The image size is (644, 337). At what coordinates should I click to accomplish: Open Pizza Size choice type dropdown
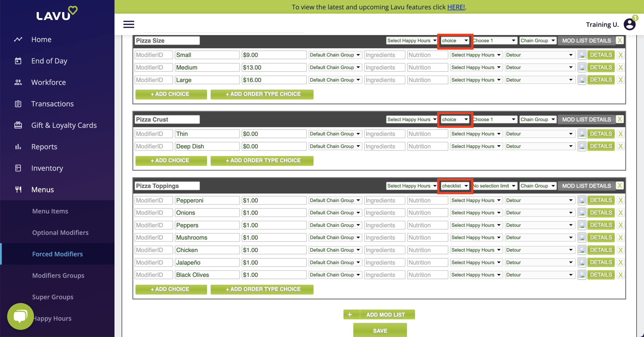tap(455, 41)
